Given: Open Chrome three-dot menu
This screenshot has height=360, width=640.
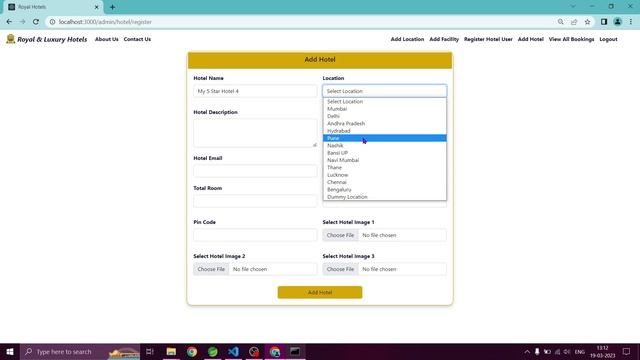Looking at the screenshot, I should tap(631, 22).
